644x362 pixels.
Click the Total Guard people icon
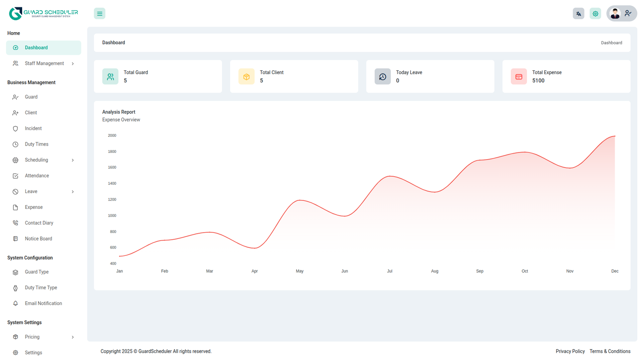coord(110,76)
